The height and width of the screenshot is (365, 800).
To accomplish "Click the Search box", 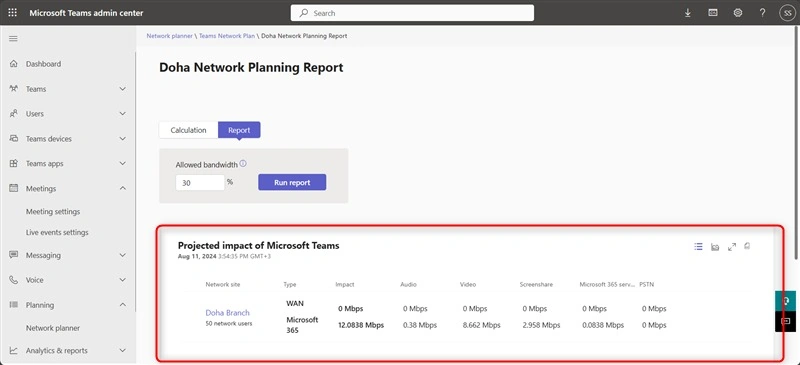I will point(412,13).
